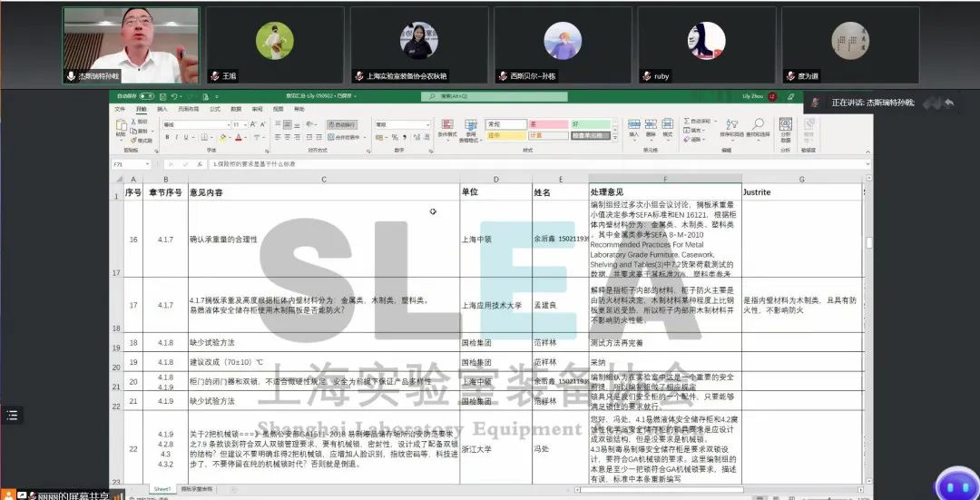Select the Sheet1 worksheet tab
980x500 pixels.
pyautogui.click(x=162, y=489)
